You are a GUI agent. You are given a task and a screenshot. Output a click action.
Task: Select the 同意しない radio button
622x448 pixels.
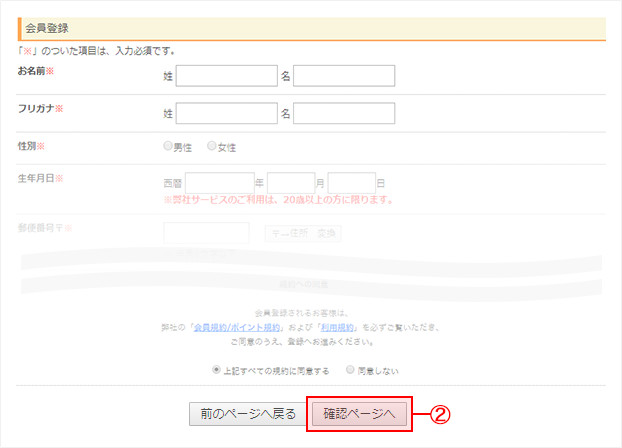click(350, 370)
